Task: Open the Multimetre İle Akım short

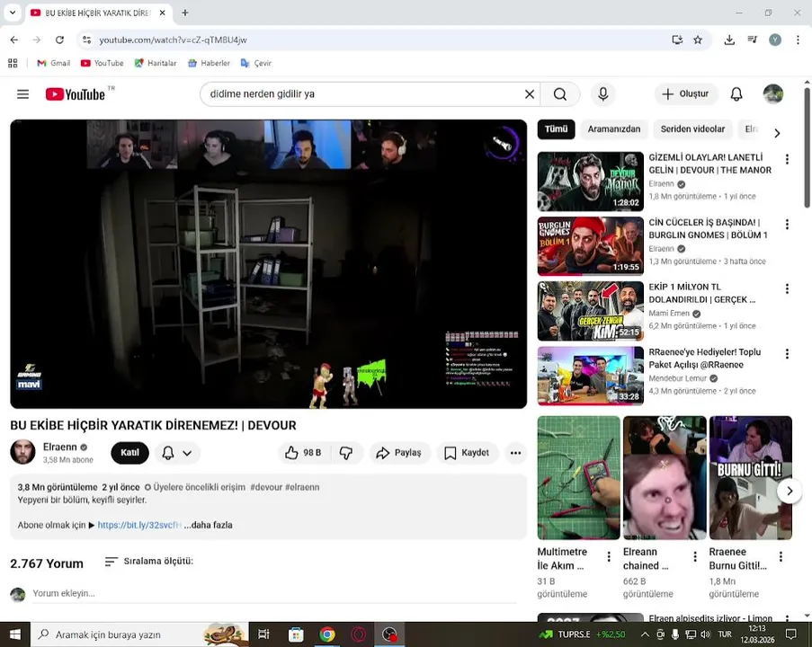Action: click(578, 478)
